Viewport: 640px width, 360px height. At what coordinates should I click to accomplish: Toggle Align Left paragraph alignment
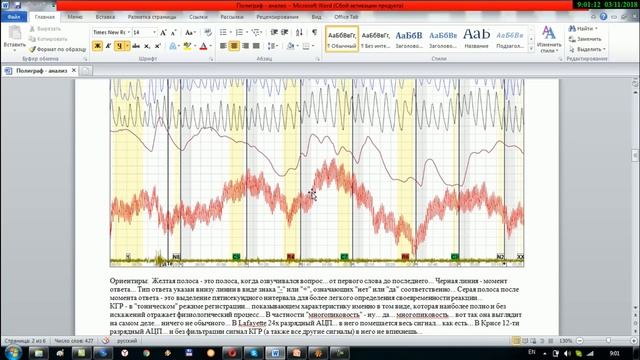(x=223, y=46)
